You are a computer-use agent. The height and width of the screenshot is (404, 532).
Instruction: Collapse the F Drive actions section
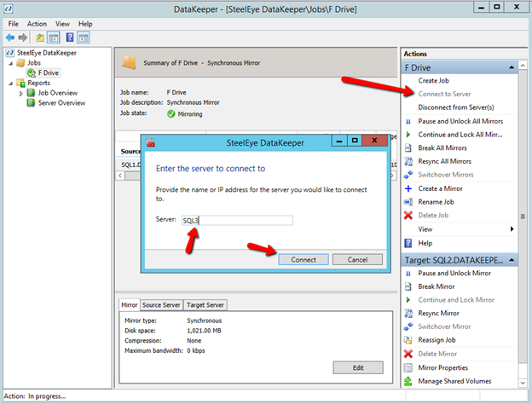pyautogui.click(x=511, y=66)
